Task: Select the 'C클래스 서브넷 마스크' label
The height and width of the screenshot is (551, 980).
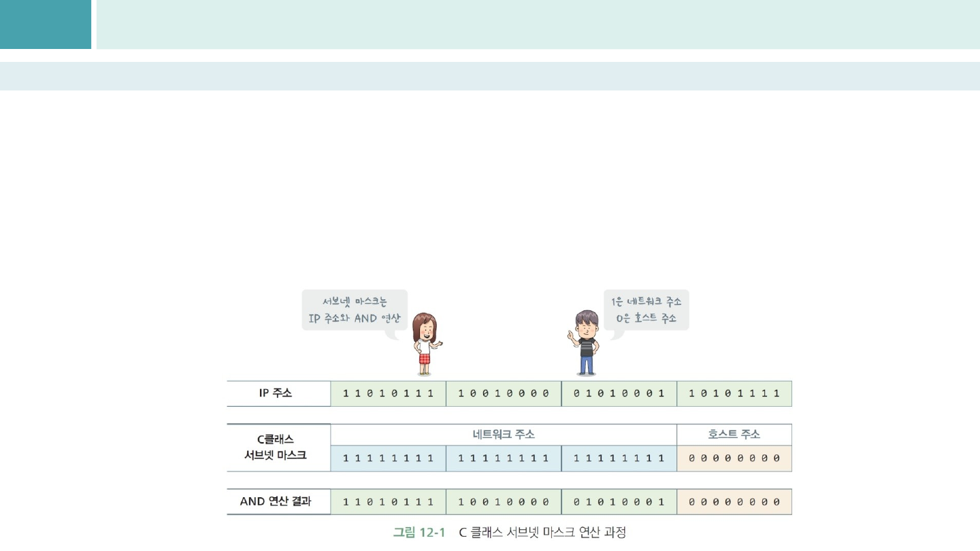Action: (x=278, y=447)
